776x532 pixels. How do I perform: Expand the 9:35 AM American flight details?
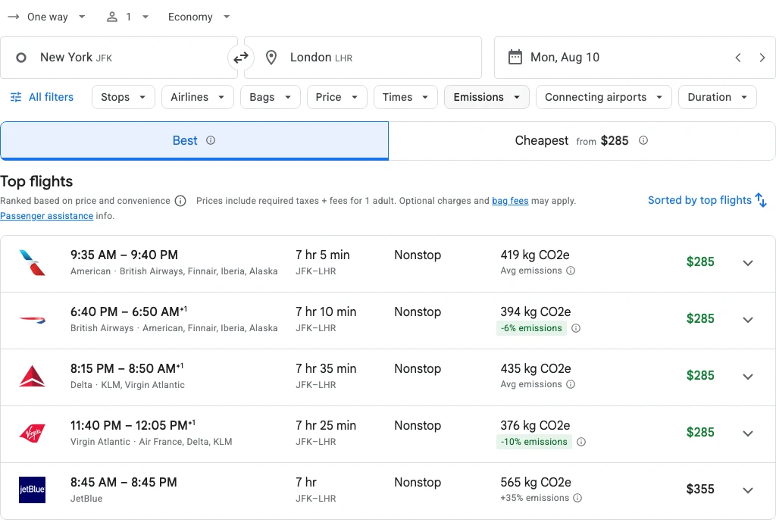[x=748, y=263]
